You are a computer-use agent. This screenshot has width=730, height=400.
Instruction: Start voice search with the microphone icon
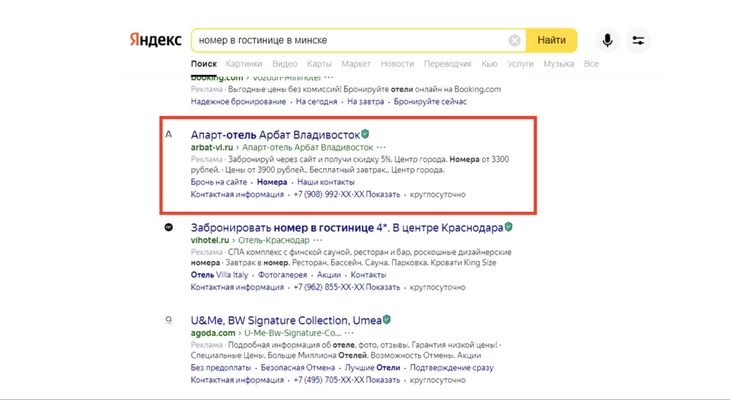607,41
